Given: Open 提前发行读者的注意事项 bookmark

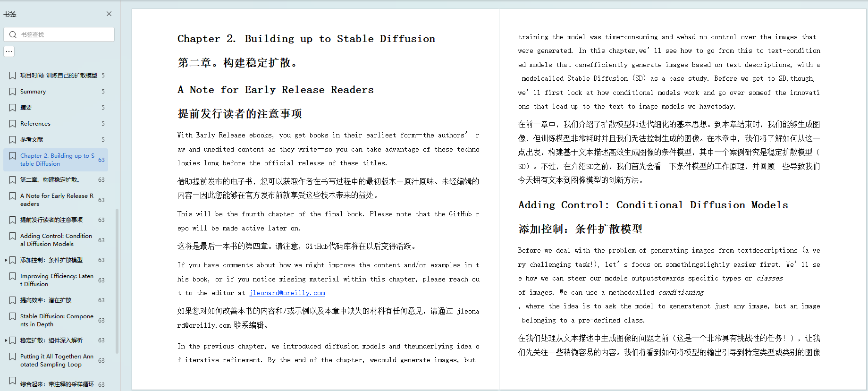Looking at the screenshot, I should coord(51,220).
